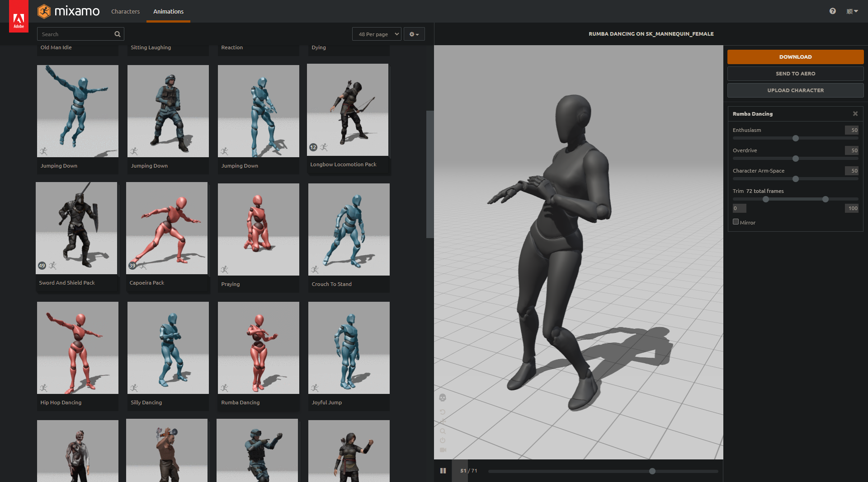Image resolution: width=868 pixels, height=482 pixels.
Task: Click the Character Arm-Space value field
Action: (852, 171)
